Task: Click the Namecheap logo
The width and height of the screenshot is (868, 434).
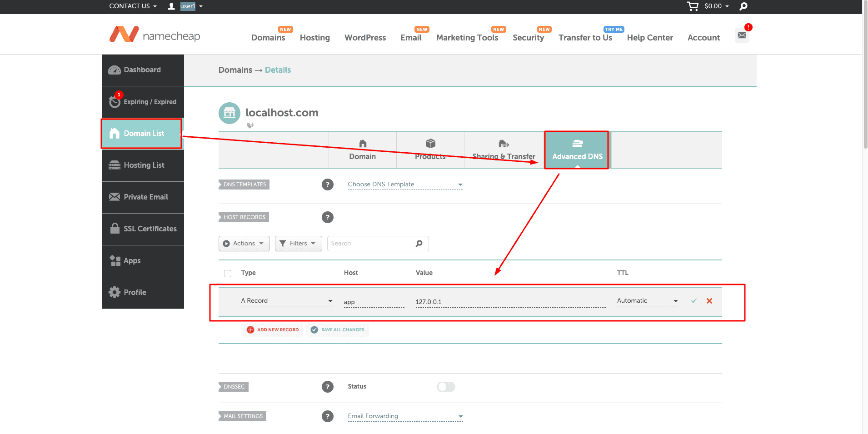Action: (155, 35)
